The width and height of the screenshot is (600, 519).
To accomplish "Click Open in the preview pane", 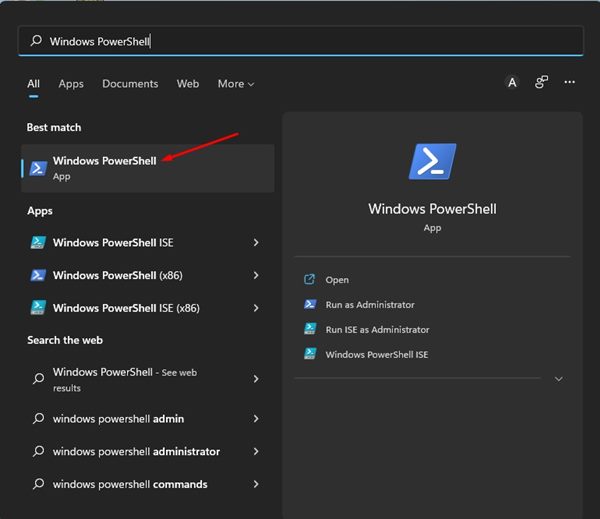I will point(337,280).
